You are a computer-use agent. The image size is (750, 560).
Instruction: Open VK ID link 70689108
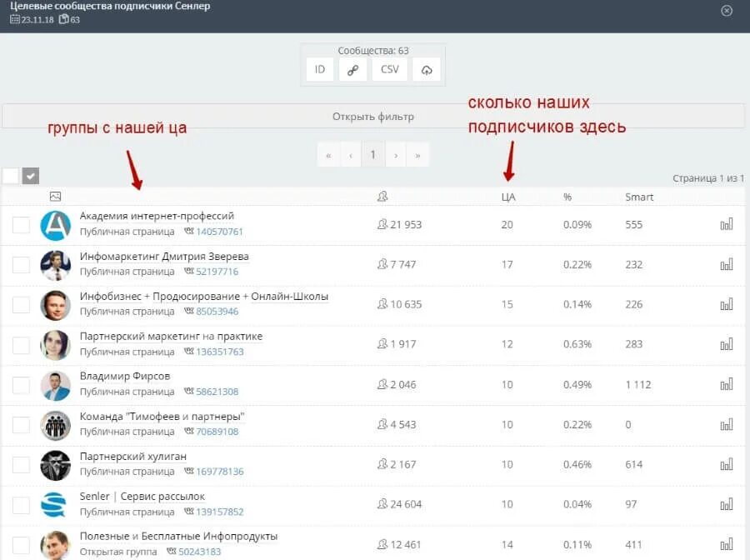(x=217, y=432)
